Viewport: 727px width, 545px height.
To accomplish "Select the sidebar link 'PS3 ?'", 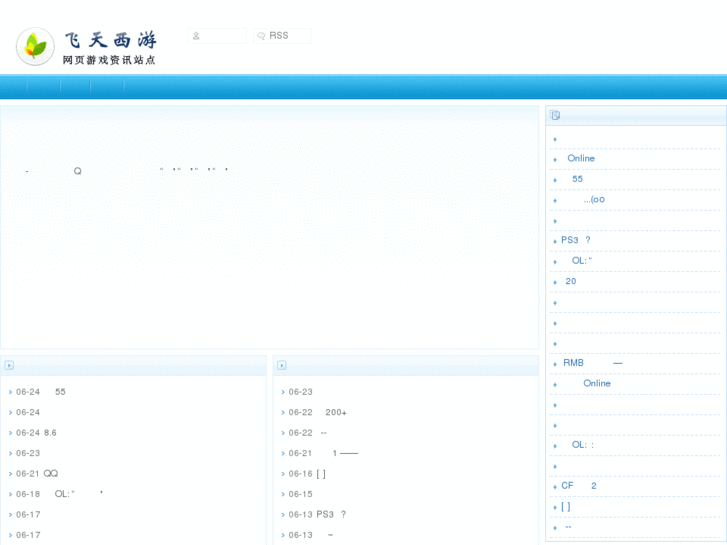I will [x=576, y=240].
